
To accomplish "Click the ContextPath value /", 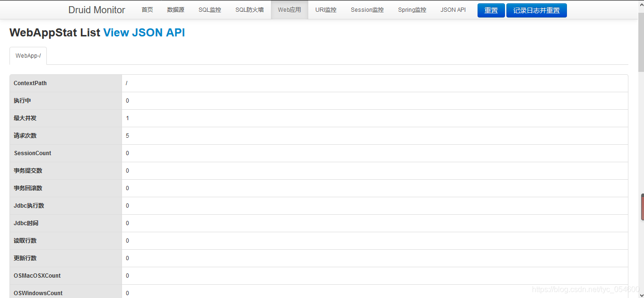I will [x=127, y=83].
